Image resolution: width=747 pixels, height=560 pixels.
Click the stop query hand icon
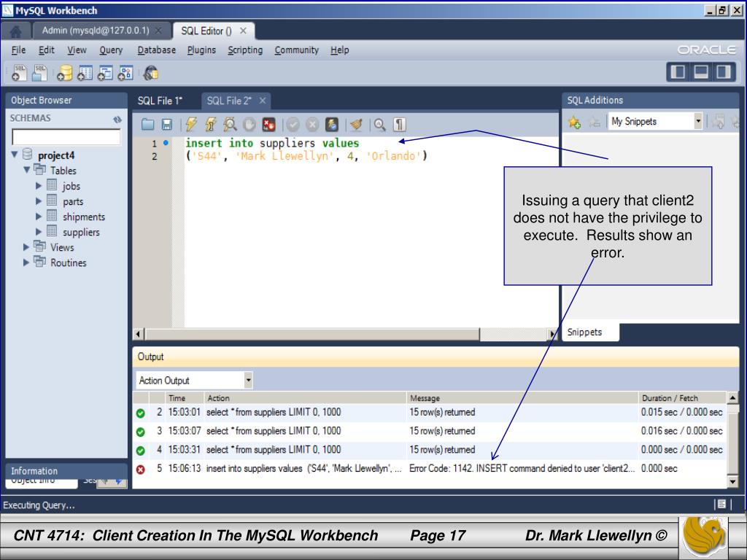click(249, 124)
